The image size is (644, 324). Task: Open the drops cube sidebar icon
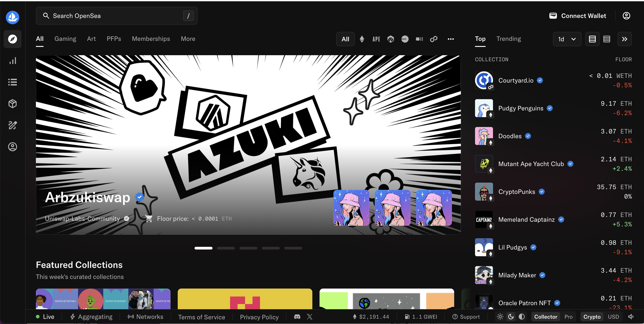pos(13,103)
